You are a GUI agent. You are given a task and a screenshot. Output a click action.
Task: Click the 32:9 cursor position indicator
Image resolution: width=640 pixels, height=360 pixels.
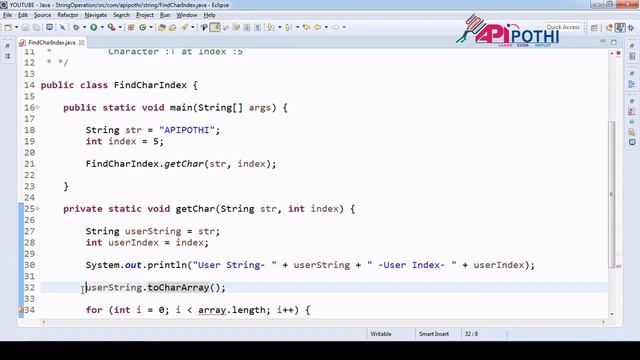click(471, 334)
